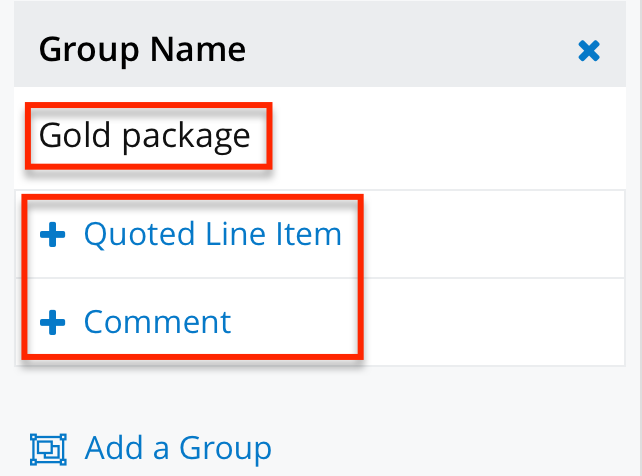This screenshot has width=642, height=476.
Task: Click empty space right of the Comment link
Action: pos(480,322)
